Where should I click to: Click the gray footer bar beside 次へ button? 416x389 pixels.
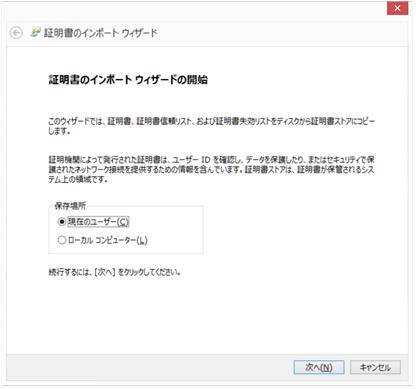(x=150, y=367)
